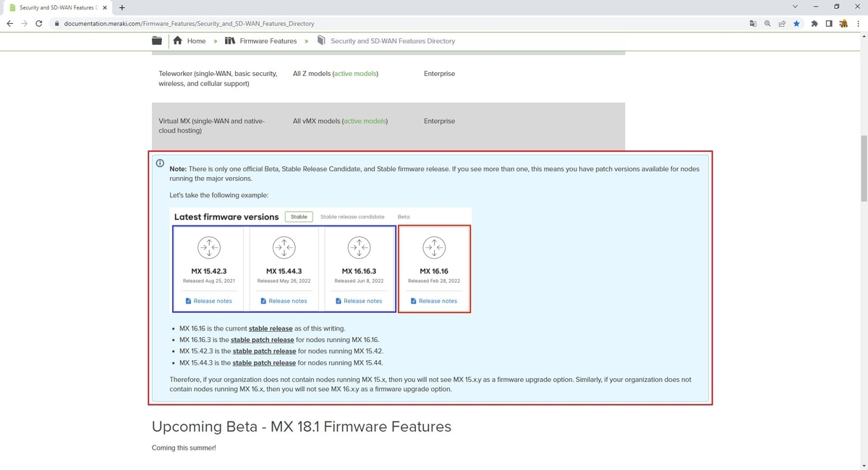Image resolution: width=868 pixels, height=470 pixels.
Task: Open the Chrome three-dot menu
Action: [857, 23]
